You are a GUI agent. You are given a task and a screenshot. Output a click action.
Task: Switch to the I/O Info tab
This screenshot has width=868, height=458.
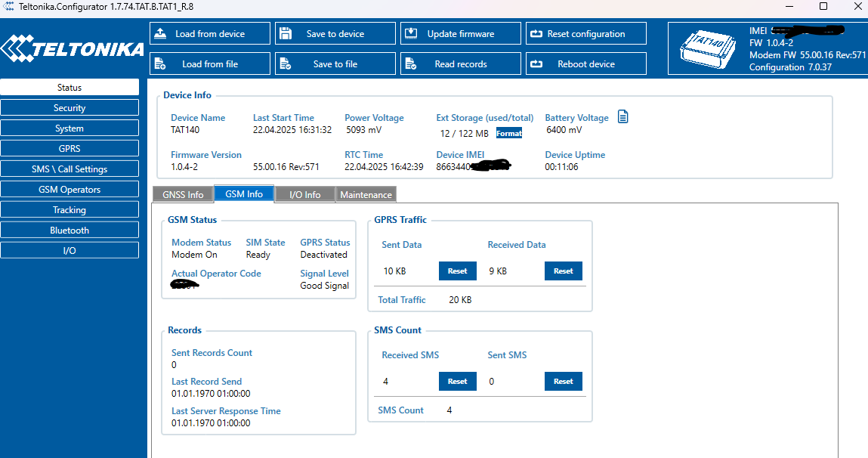[x=304, y=194]
